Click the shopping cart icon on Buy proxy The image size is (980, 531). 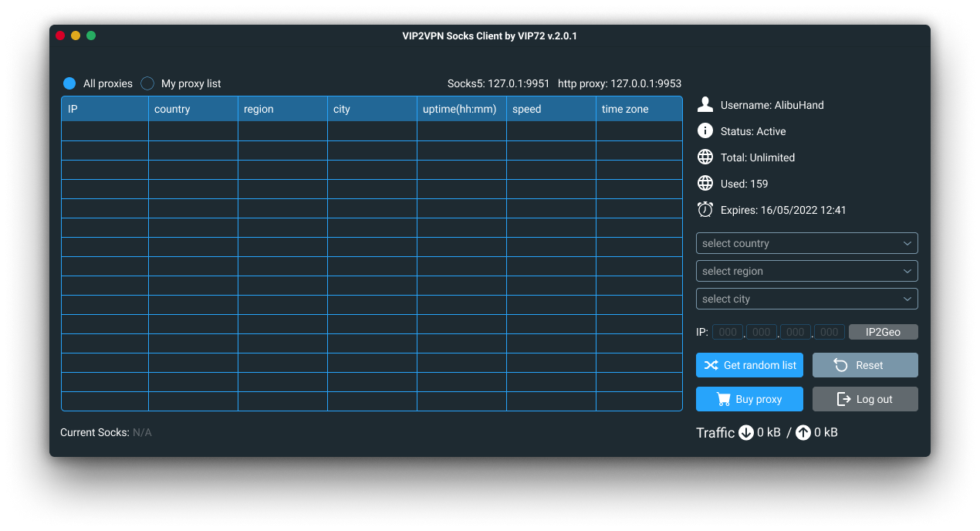723,399
